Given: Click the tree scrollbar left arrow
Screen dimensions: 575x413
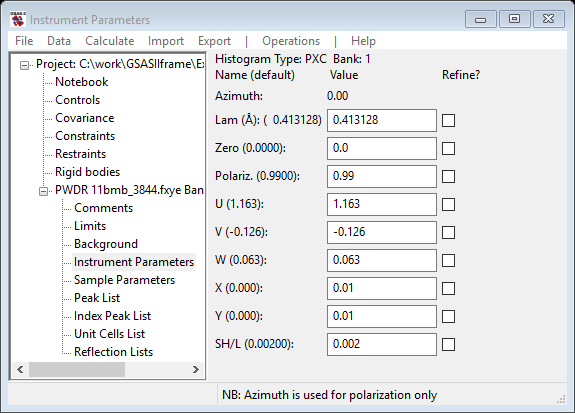Looking at the screenshot, I should pyautogui.click(x=21, y=369).
